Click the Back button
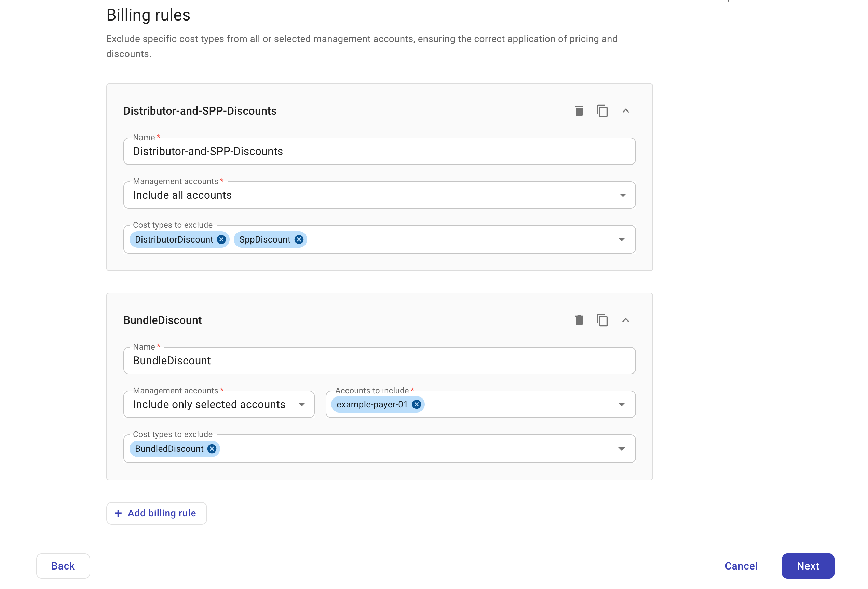Image resolution: width=868 pixels, height=589 pixels. point(63,566)
